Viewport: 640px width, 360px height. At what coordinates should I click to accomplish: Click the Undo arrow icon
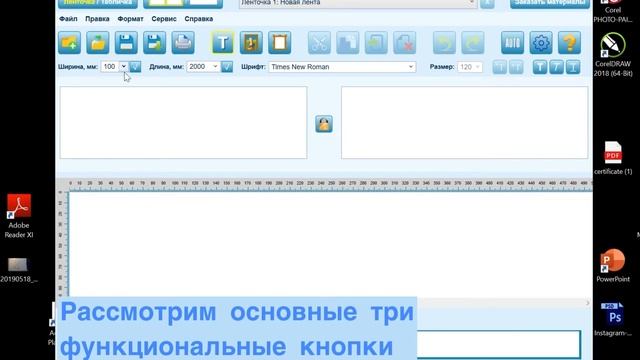coord(444,42)
